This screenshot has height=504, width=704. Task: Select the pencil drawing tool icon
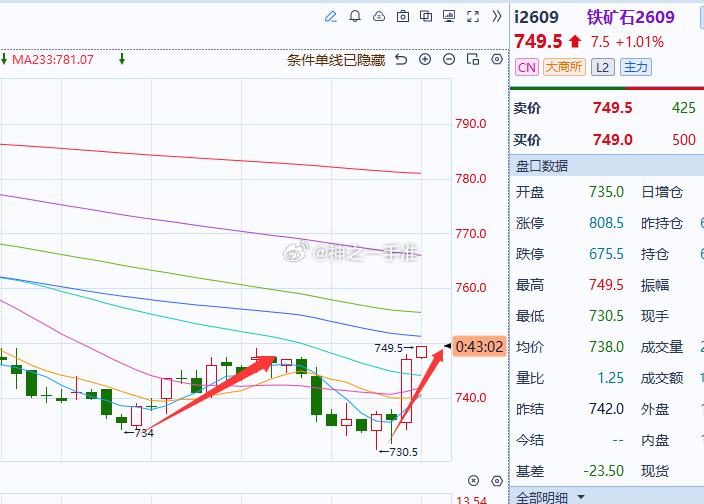pyautogui.click(x=331, y=17)
